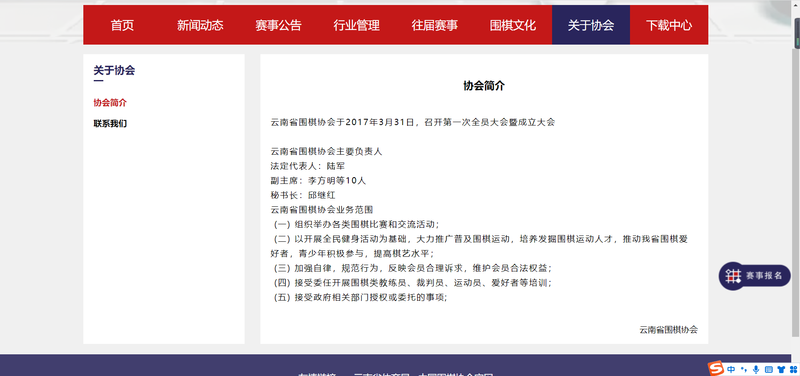Screen dimensions: 800x376
Task: Click item （三）加强自律，规范行为
Action: point(412,268)
